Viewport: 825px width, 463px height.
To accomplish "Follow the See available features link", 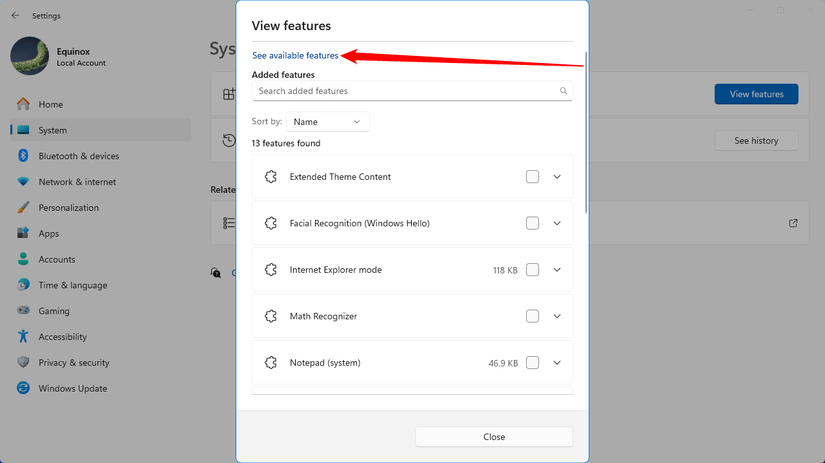I will coord(295,56).
